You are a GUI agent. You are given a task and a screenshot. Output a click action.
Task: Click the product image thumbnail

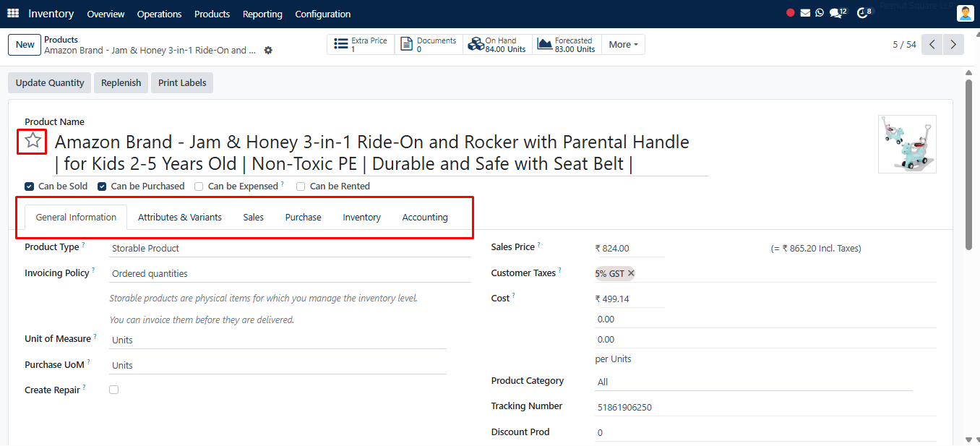pyautogui.click(x=907, y=144)
